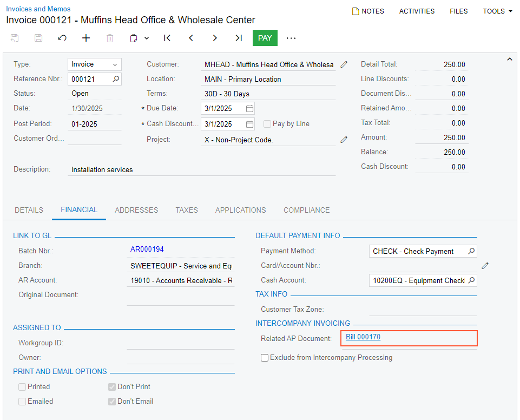Screen dimensions: 520x420
Task: Collapse the invoice summary header panel
Action: (509, 58)
